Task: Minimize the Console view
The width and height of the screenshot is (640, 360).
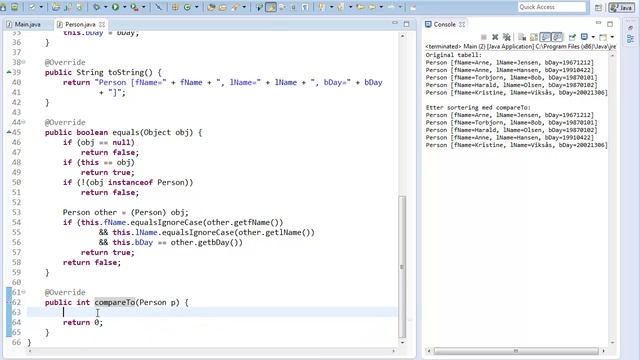Action: pyautogui.click(x=598, y=23)
